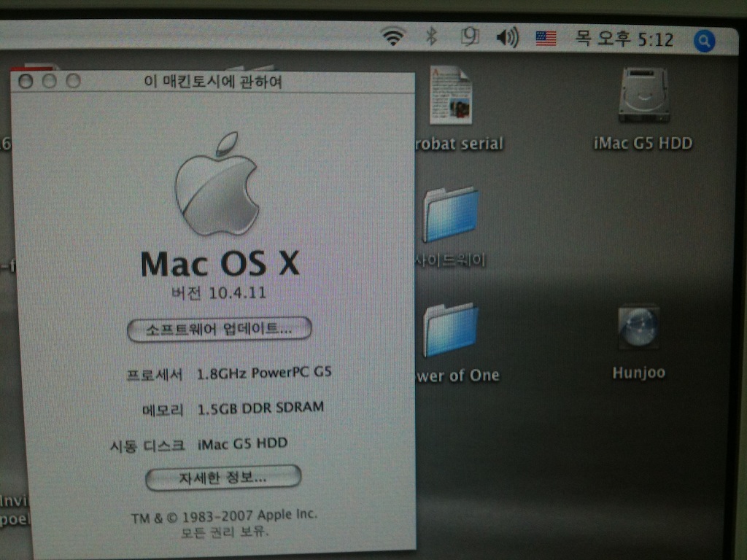Select the iMac G5 HDD drive icon
Screen dimensions: 747x560
(643, 96)
